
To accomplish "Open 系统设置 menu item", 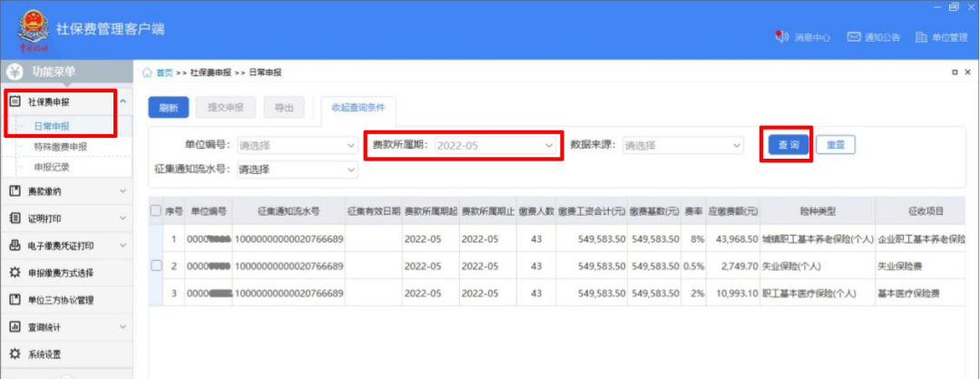I will pyautogui.click(x=44, y=354).
